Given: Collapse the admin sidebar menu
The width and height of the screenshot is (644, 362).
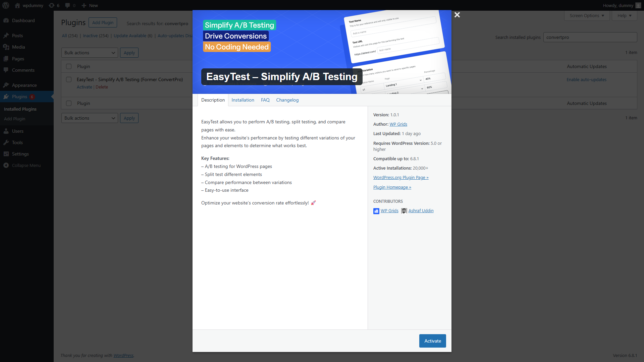Looking at the screenshot, I should coord(27,165).
